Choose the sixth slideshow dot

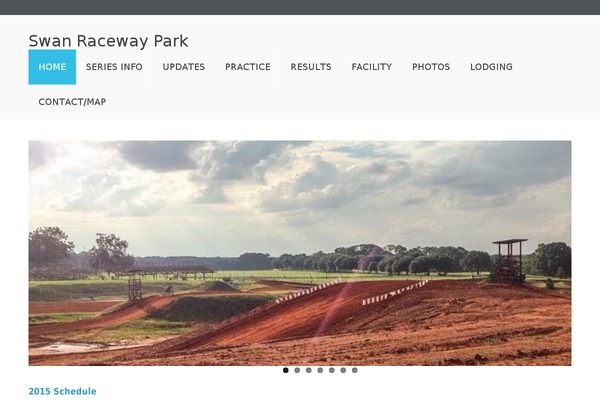[343, 370]
